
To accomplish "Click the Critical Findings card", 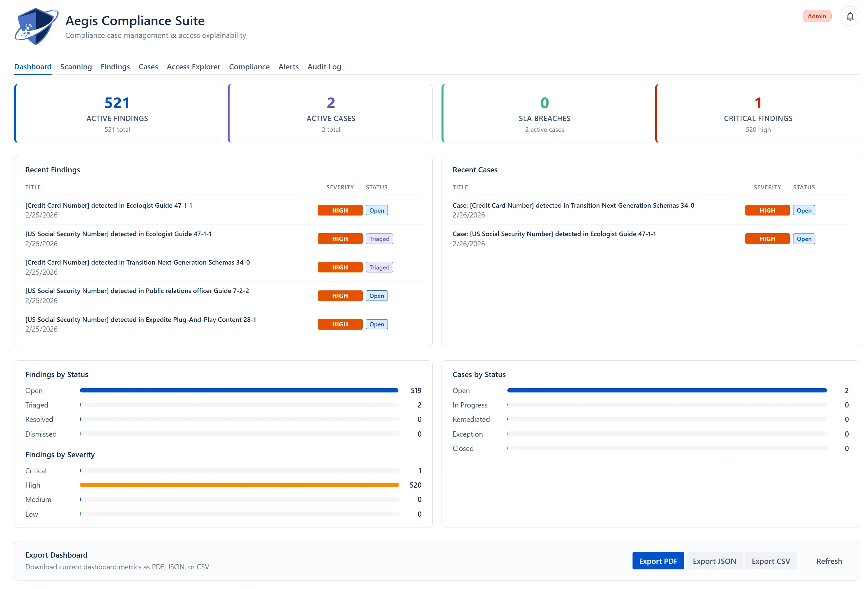I will coord(757,113).
